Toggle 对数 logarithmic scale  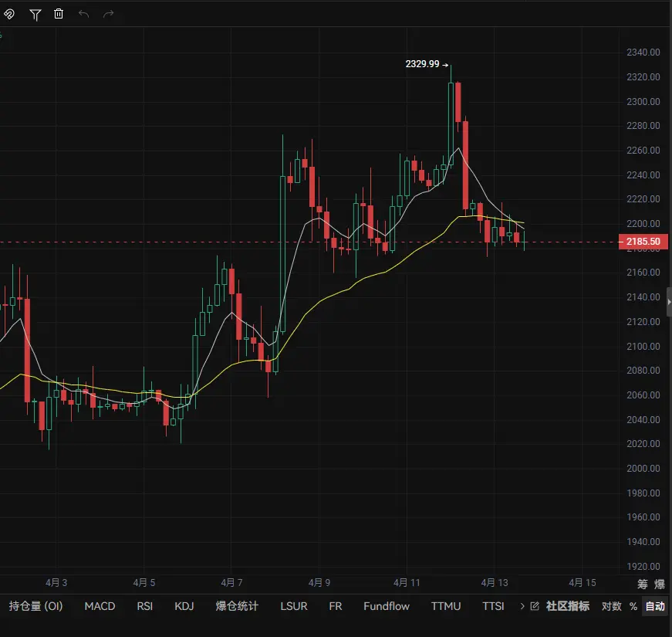tap(612, 605)
